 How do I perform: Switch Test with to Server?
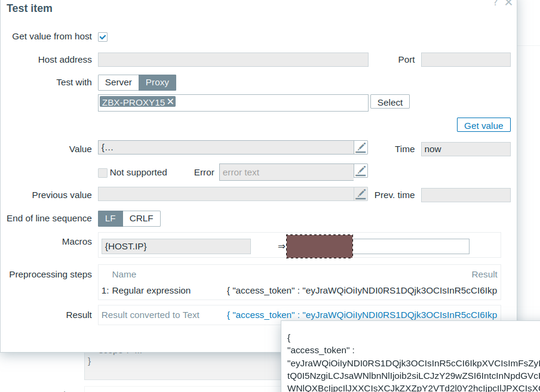coord(118,82)
